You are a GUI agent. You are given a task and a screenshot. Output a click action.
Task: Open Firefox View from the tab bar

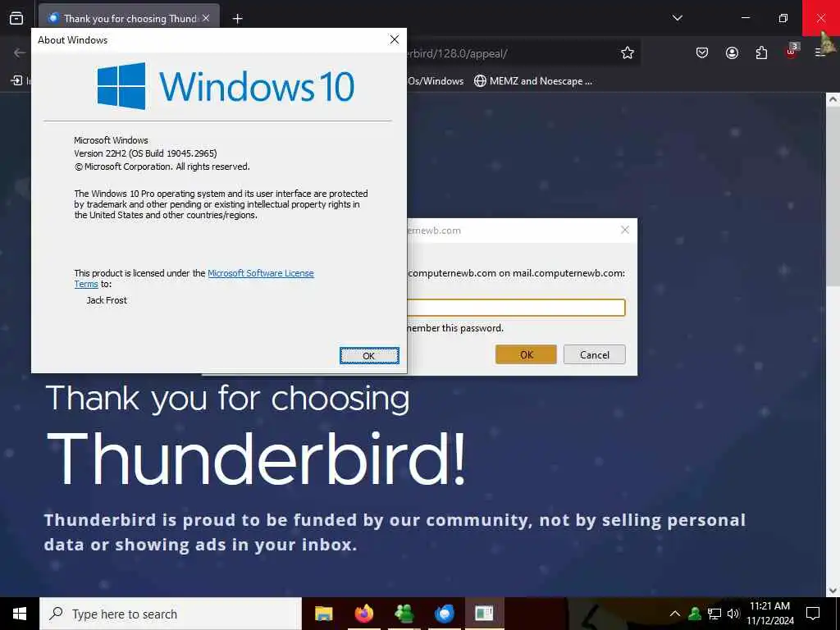[x=16, y=18]
